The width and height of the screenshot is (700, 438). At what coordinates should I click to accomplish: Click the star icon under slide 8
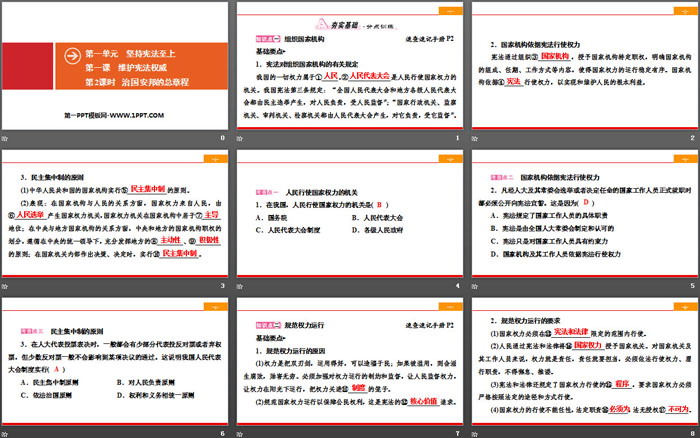475,434
